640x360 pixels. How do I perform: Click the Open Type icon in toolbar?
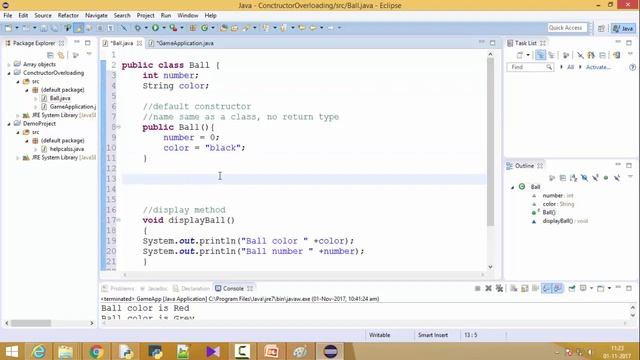point(223,28)
